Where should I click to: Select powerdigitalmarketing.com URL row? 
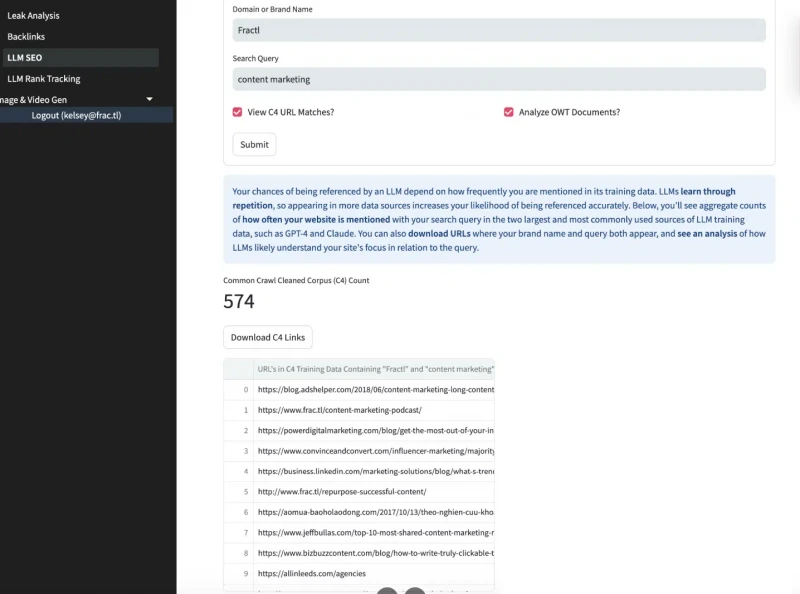374,431
